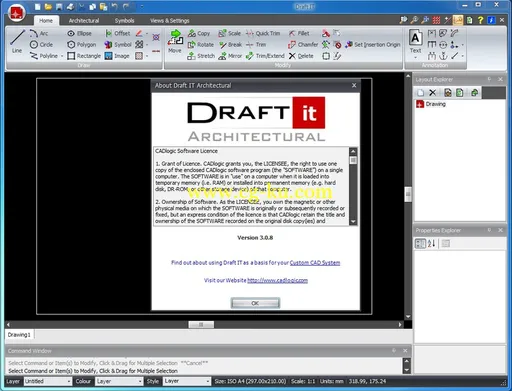The height and width of the screenshot is (391, 512).
Task: Switch to the Architectural tab
Action: pyautogui.click(x=84, y=21)
